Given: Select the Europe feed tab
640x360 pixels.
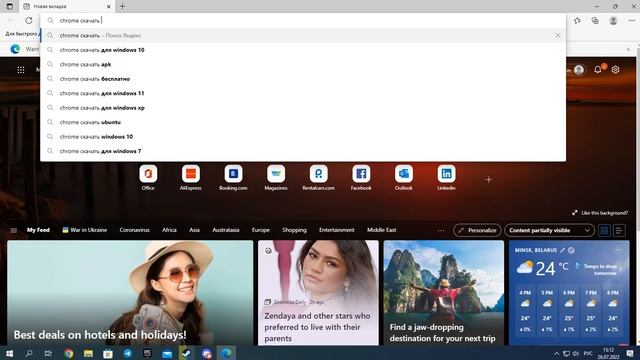Looking at the screenshot, I should 260,230.
